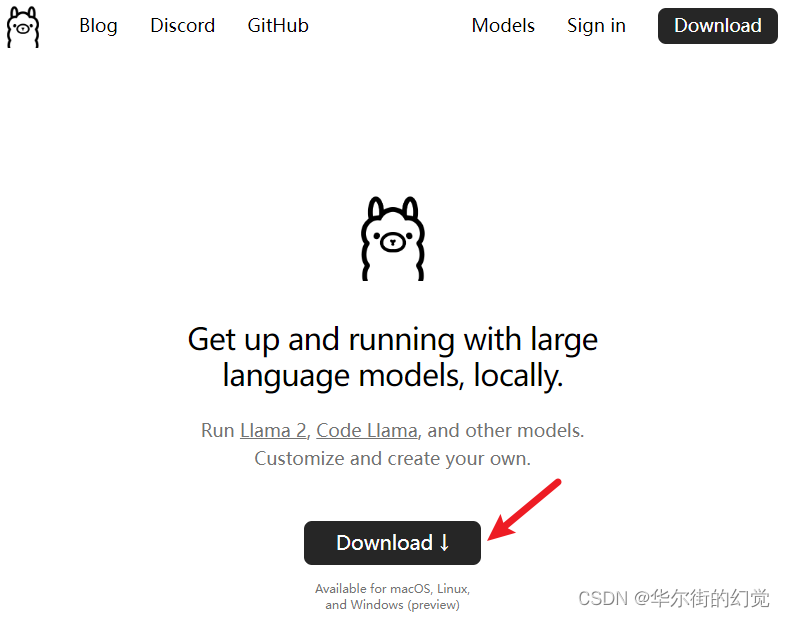The height and width of the screenshot is (617, 785).
Task: Click text "Available for macOS, Linux,"
Action: click(392, 588)
